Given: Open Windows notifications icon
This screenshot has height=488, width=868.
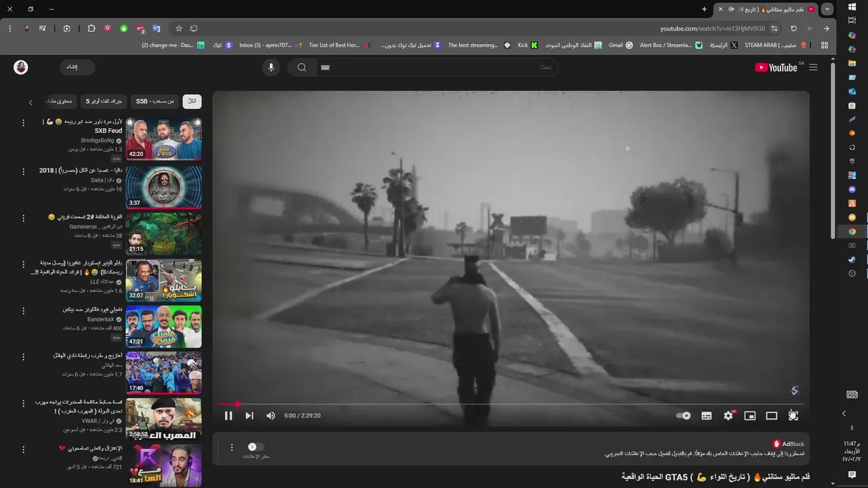Looking at the screenshot, I should 852,475.
